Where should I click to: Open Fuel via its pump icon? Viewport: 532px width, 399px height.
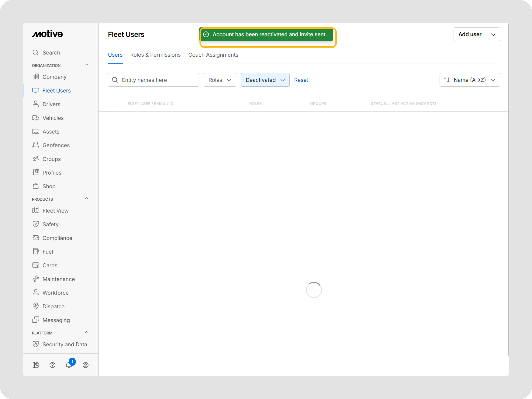pos(36,251)
